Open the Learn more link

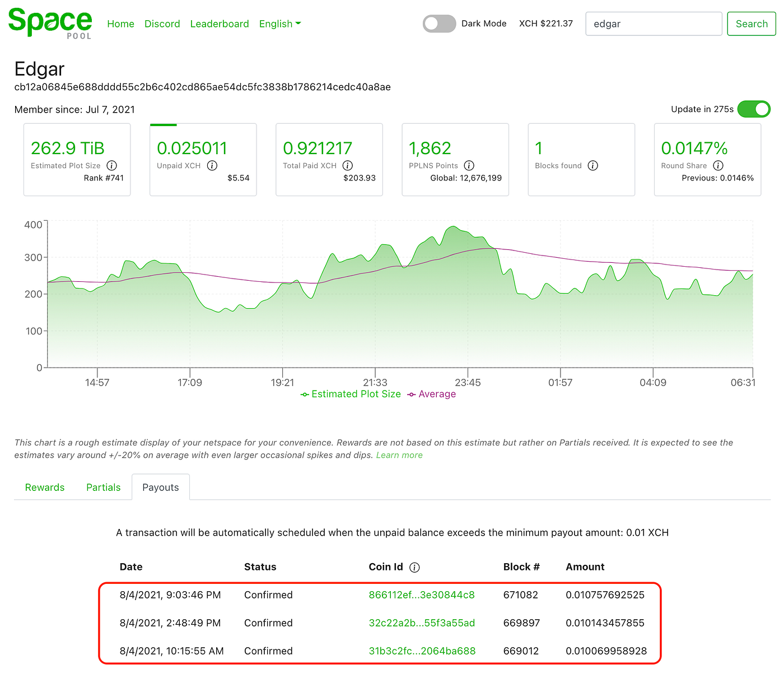(x=399, y=455)
